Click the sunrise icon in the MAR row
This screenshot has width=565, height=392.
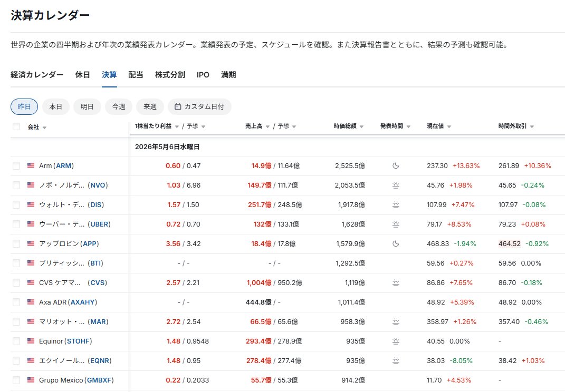coord(396,321)
